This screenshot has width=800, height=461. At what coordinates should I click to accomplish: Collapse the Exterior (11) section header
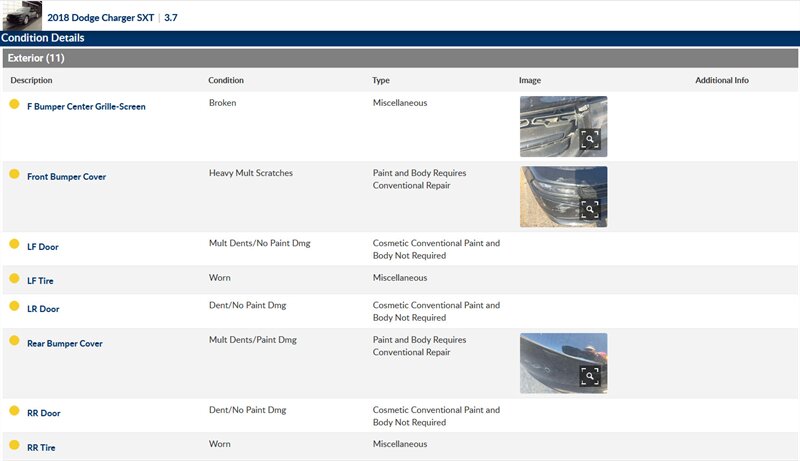[x=36, y=58]
